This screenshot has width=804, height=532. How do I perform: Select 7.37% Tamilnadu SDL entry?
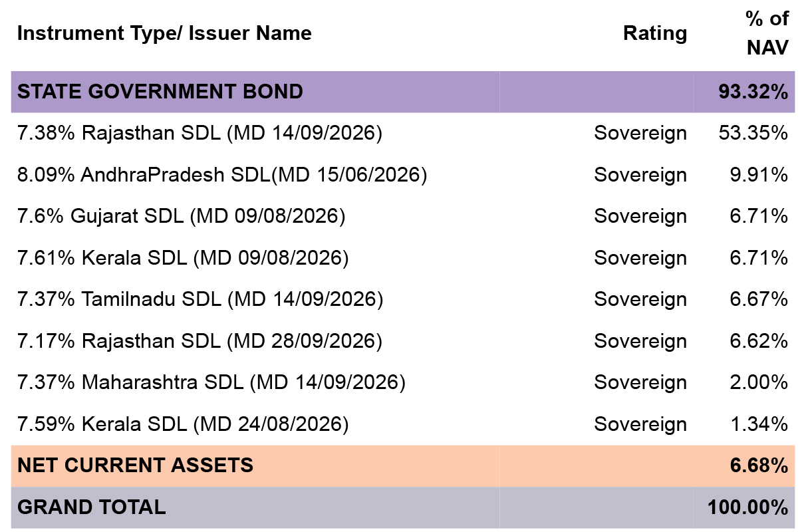click(x=200, y=299)
